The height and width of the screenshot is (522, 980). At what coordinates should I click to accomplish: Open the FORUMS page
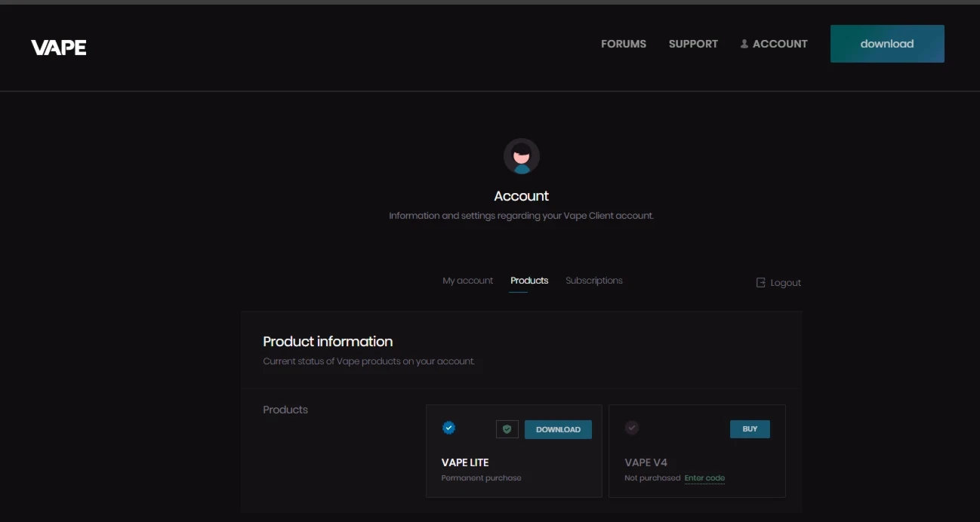point(623,44)
